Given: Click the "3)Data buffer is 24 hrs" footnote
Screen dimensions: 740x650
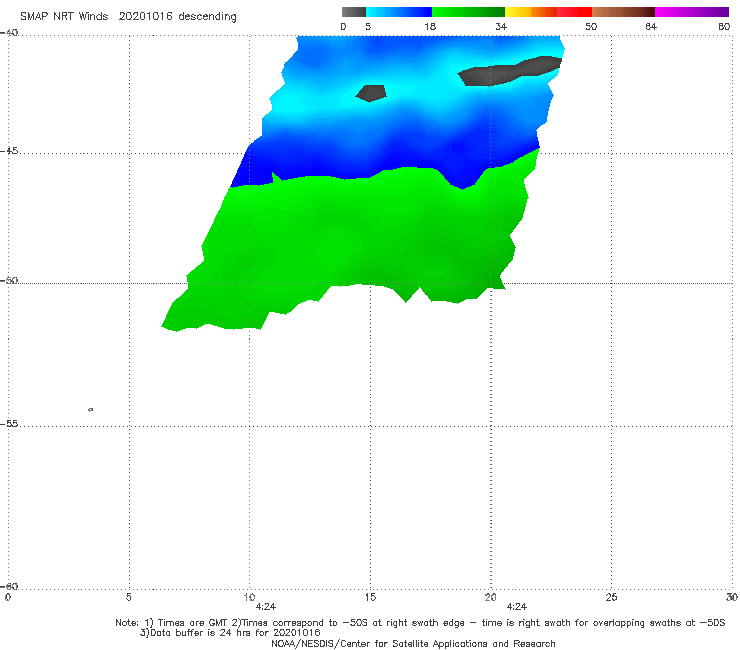Looking at the screenshot, I should click(x=230, y=633).
